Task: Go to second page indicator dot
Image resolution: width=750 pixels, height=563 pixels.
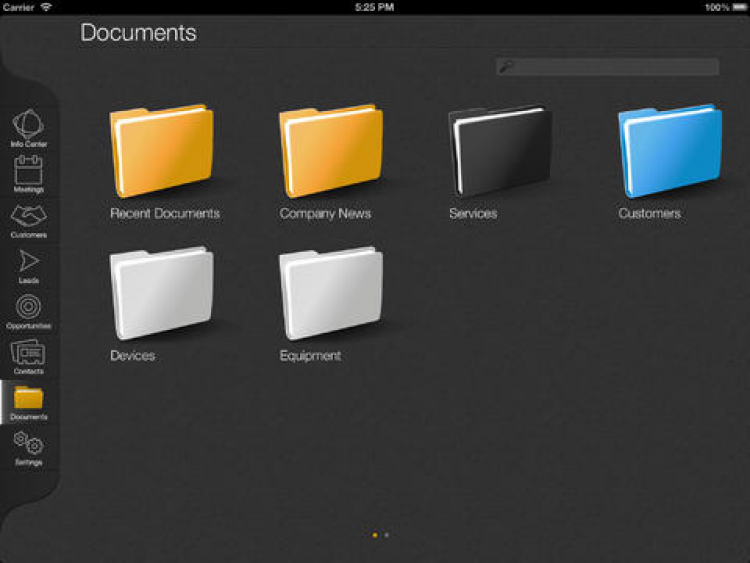Action: coord(386,535)
